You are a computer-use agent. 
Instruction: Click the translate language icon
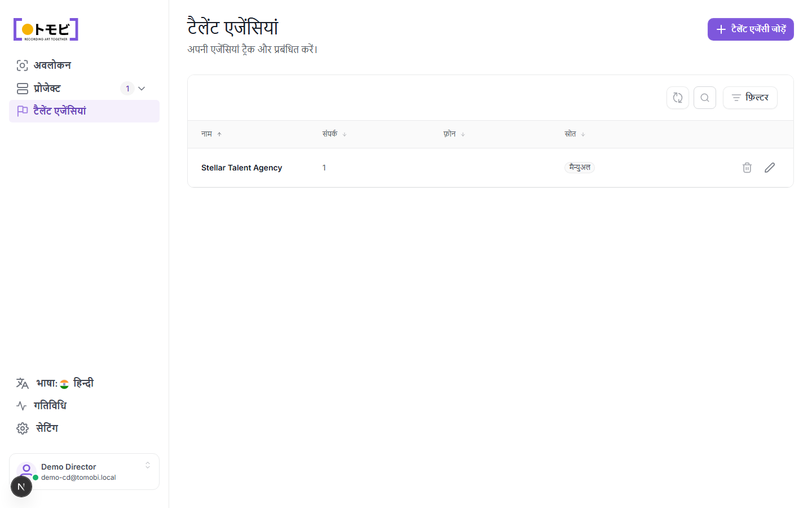coord(23,384)
